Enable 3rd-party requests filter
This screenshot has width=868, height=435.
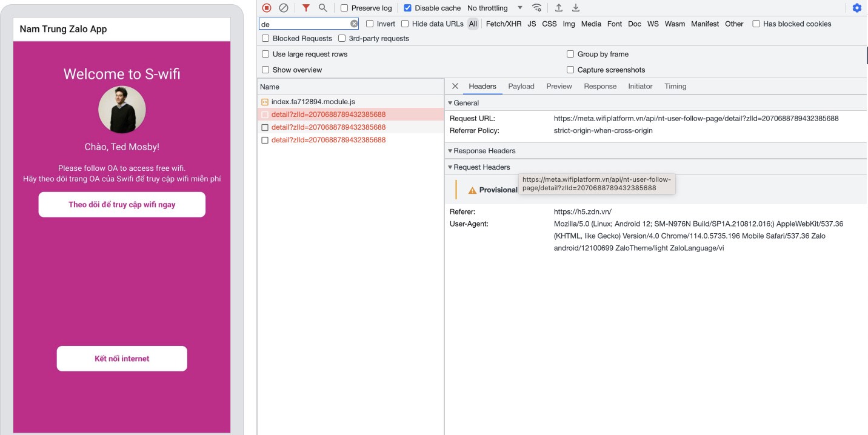click(x=342, y=38)
